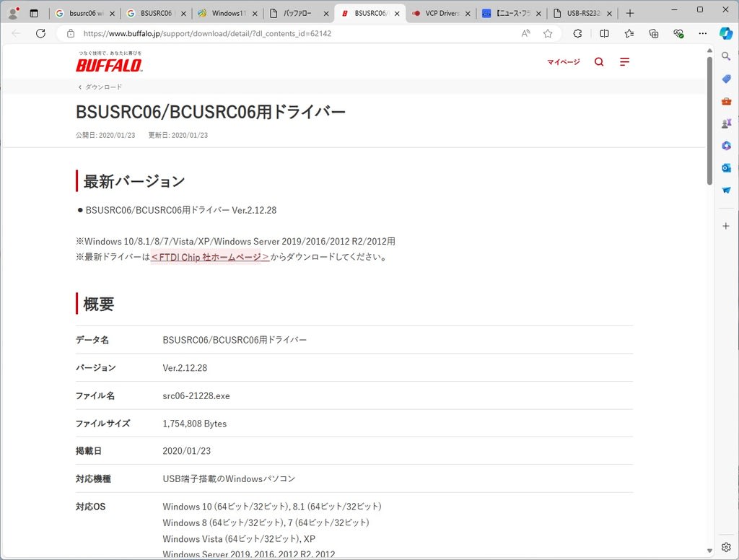Viewport: 739px width, 560px height.
Task: Click the 更新日: 2020/01/23 text
Action: (178, 135)
